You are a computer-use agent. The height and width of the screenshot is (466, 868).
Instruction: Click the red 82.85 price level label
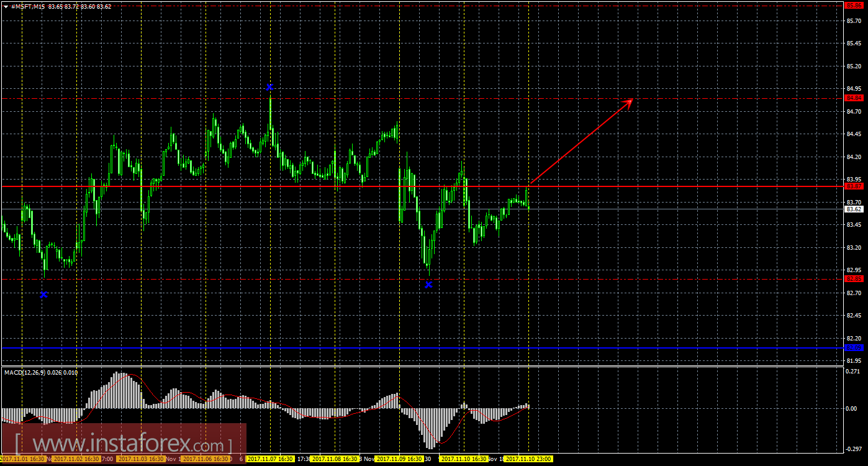pos(854,279)
